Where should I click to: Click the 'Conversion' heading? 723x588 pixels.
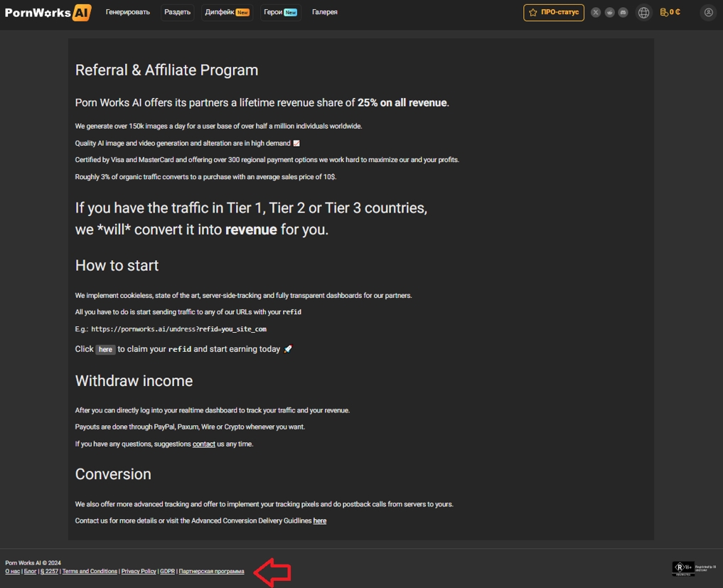[113, 474]
